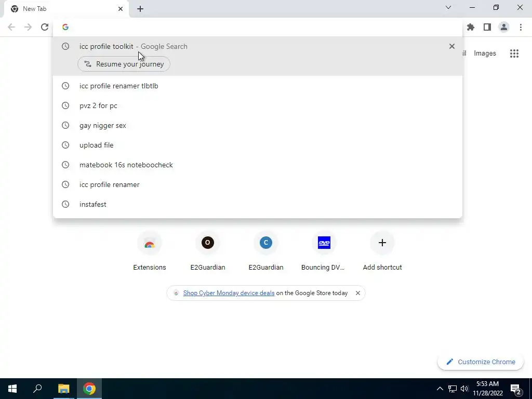Image resolution: width=532 pixels, height=399 pixels.
Task: Show hidden system tray icons
Action: (x=440, y=389)
